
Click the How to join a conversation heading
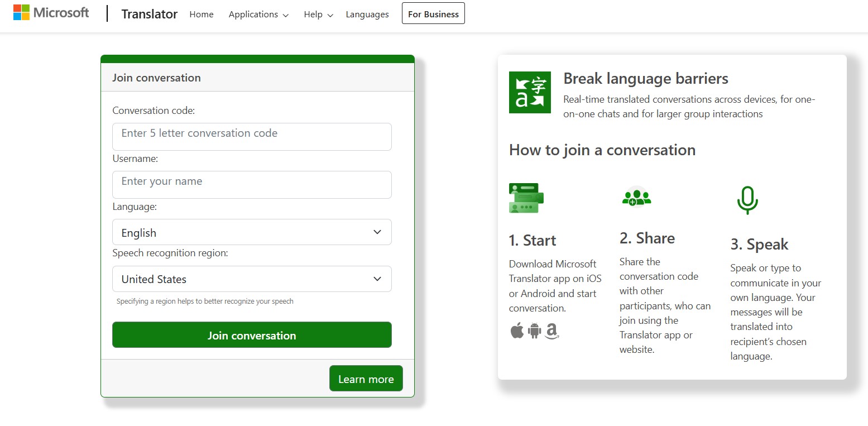coord(602,150)
